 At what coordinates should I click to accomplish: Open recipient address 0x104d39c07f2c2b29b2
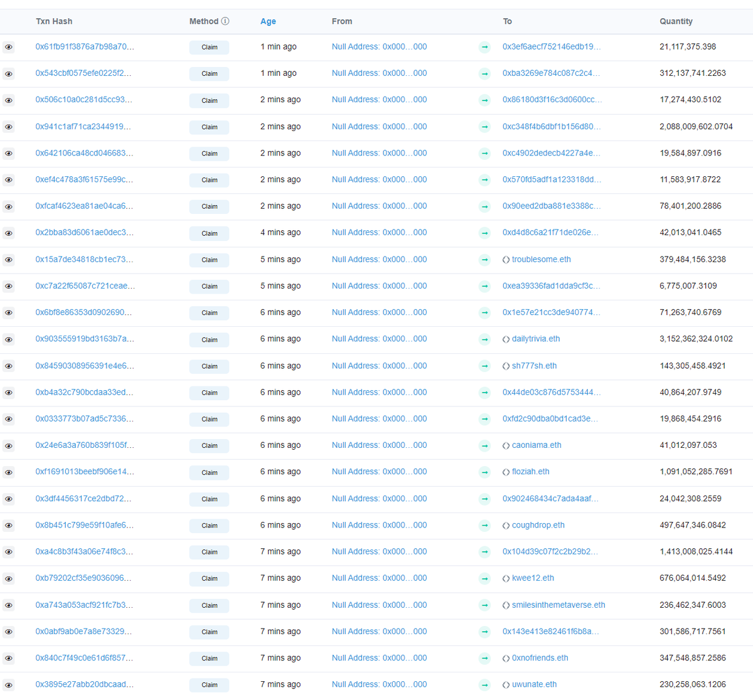(x=550, y=551)
